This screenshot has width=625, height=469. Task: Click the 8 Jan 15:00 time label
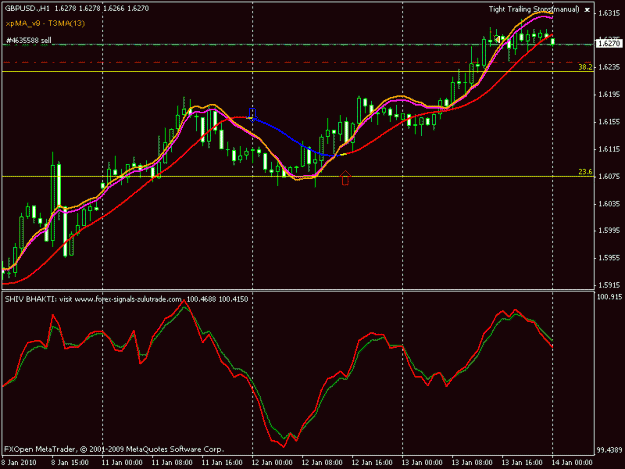click(70, 463)
